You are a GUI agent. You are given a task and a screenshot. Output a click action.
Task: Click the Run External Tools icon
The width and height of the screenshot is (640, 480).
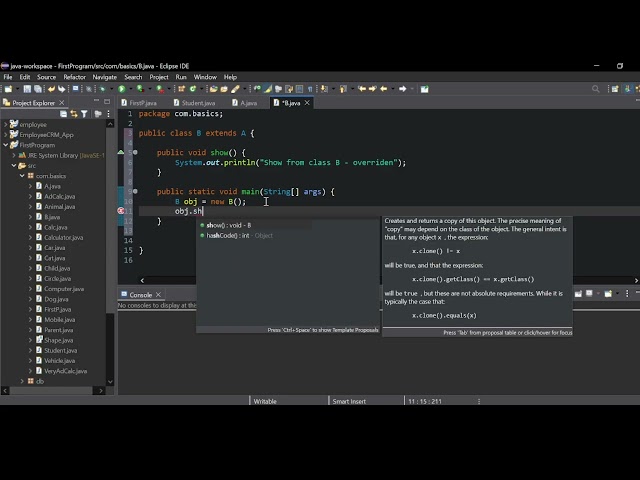tap(160, 89)
